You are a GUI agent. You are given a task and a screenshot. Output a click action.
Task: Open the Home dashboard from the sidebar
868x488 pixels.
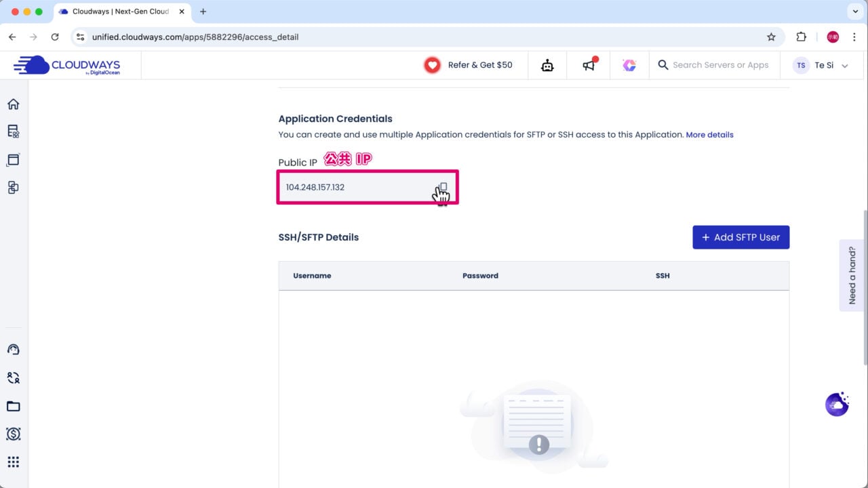point(14,104)
